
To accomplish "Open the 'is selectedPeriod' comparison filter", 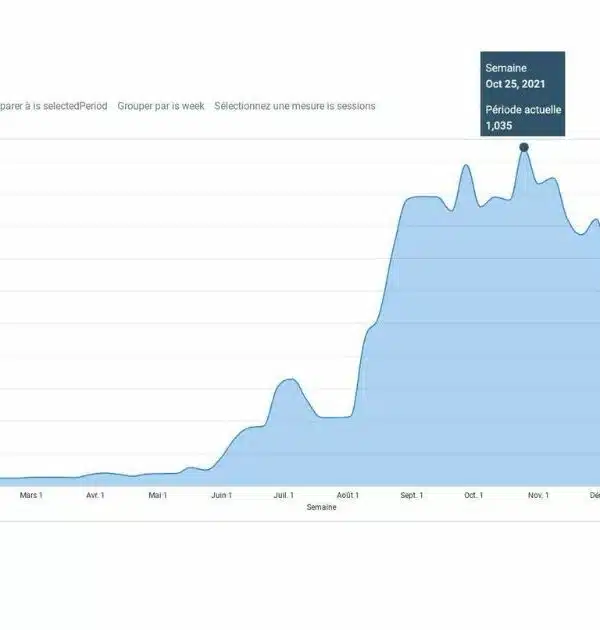I will [x=53, y=106].
